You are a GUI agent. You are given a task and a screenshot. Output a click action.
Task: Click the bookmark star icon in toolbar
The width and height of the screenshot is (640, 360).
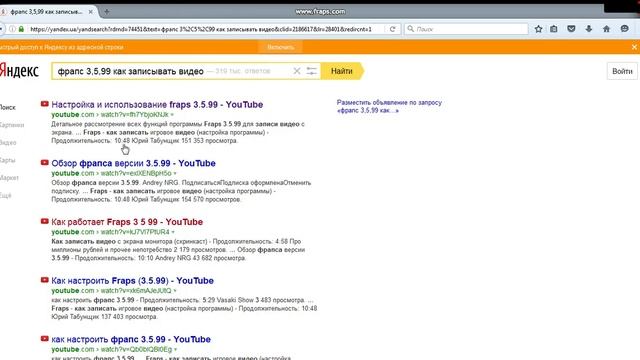tap(538, 29)
